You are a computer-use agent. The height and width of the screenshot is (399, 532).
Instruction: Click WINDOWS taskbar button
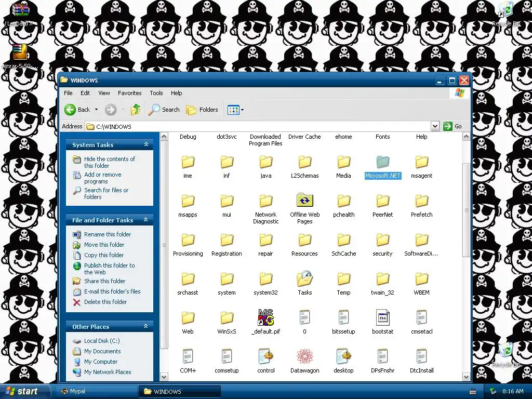click(179, 391)
